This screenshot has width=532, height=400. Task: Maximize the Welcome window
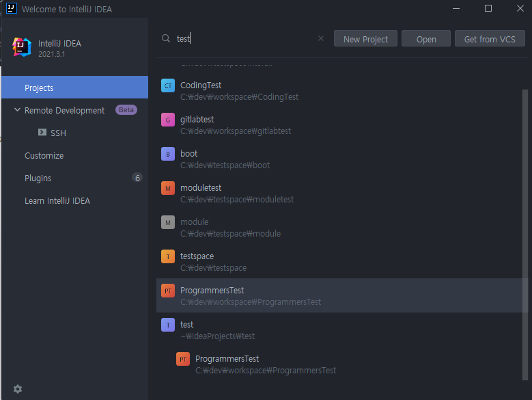(x=488, y=8)
